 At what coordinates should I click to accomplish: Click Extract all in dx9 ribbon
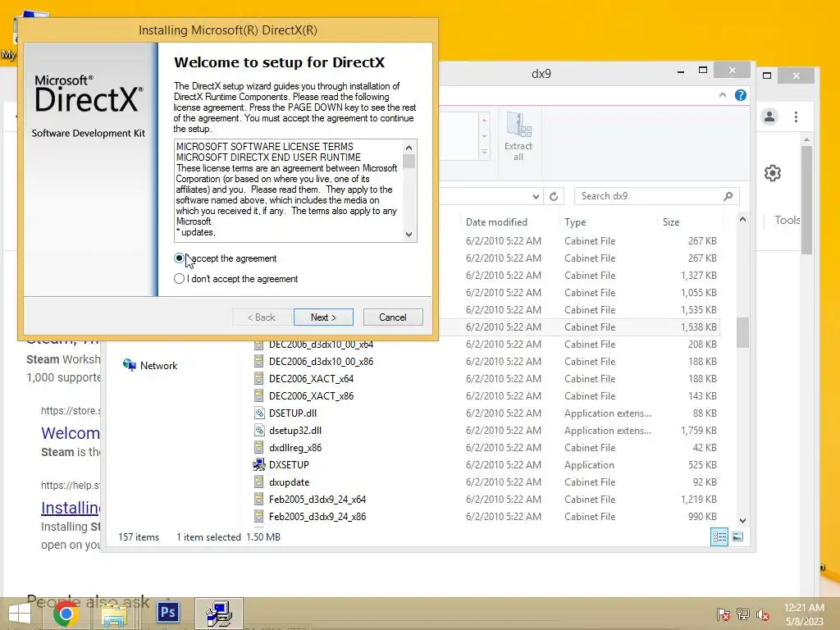click(518, 137)
